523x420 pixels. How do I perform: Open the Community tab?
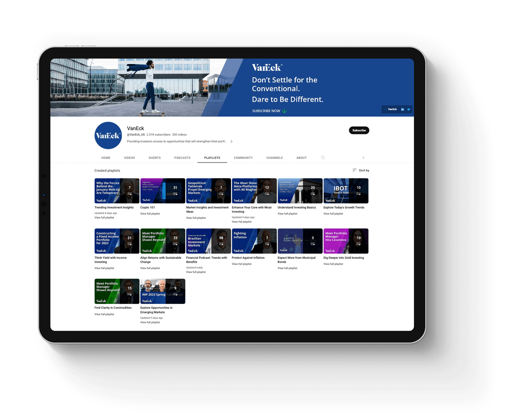point(243,158)
